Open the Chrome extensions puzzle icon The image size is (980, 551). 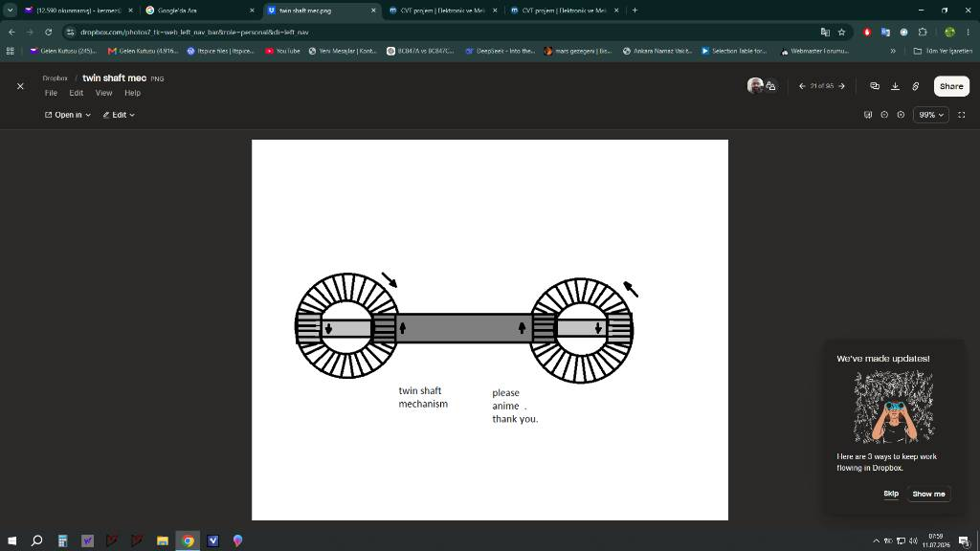coord(923,32)
